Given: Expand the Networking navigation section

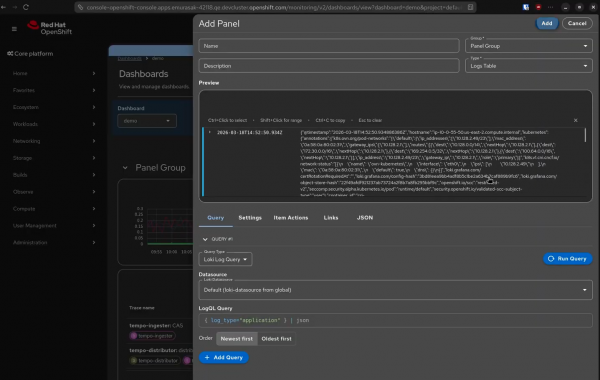Looking at the screenshot, I should click(54, 141).
